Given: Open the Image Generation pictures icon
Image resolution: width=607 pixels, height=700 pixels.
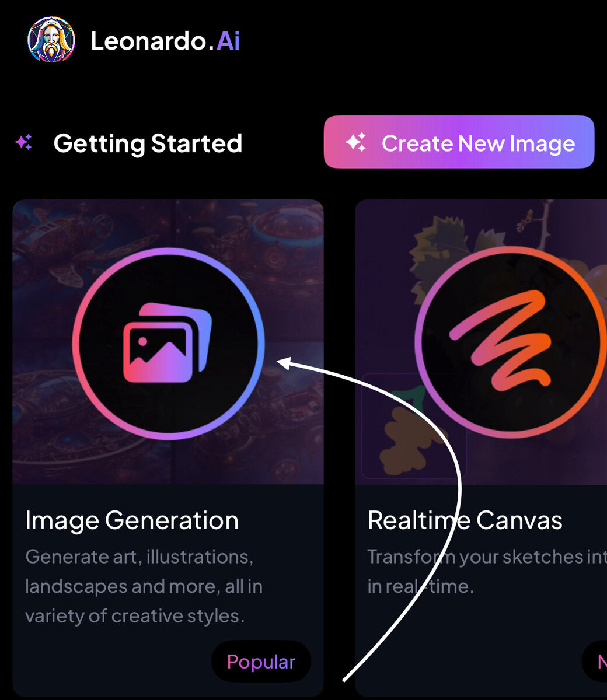Looking at the screenshot, I should (167, 343).
